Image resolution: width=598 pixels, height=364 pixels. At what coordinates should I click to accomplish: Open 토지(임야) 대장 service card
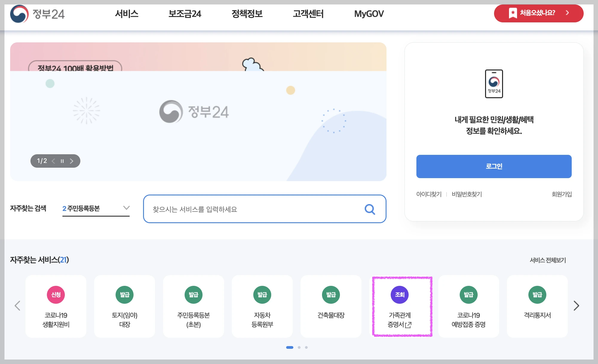tap(125, 306)
